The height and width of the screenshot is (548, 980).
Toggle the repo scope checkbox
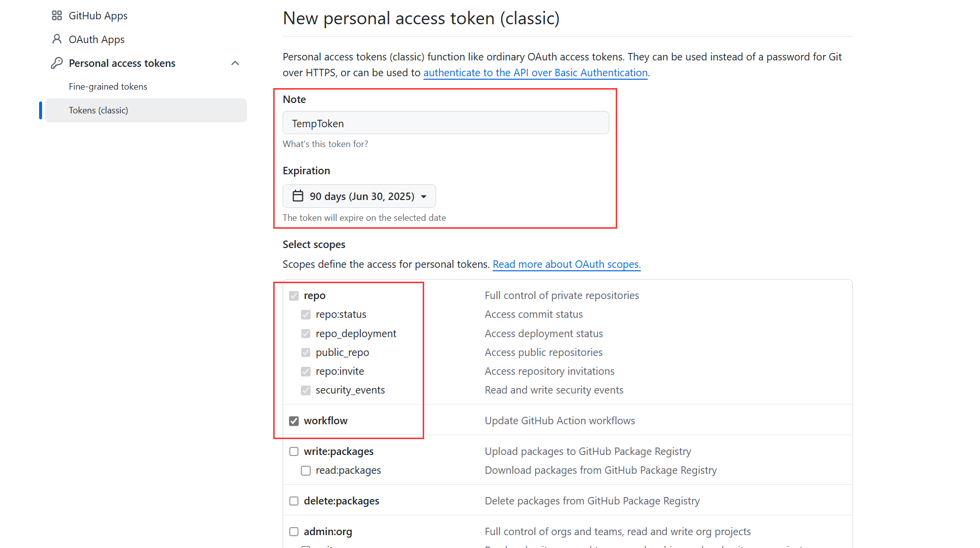click(x=294, y=296)
